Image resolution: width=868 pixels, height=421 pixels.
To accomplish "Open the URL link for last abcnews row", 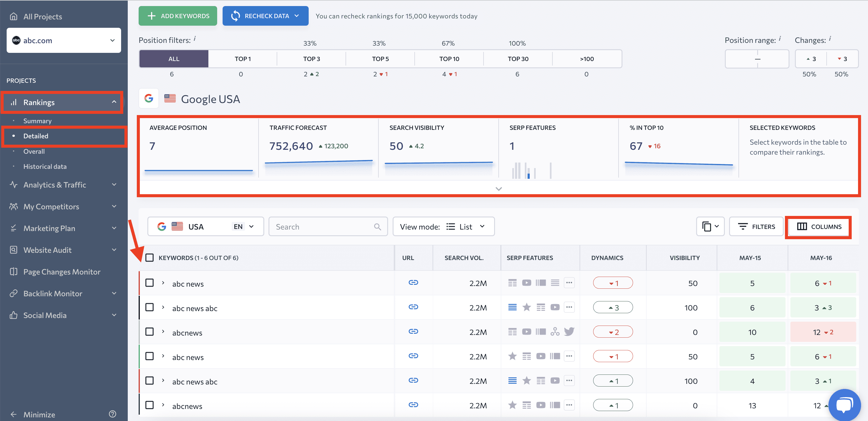I will point(413,404).
